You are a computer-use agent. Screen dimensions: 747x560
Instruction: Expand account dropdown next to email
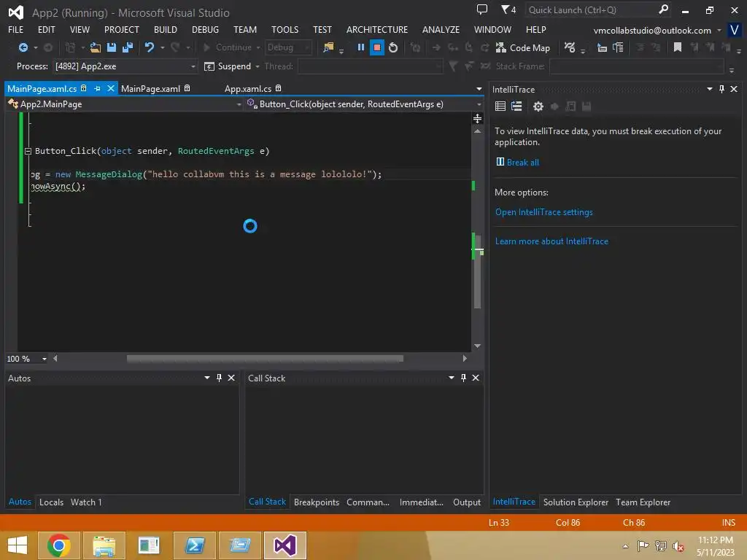click(719, 31)
